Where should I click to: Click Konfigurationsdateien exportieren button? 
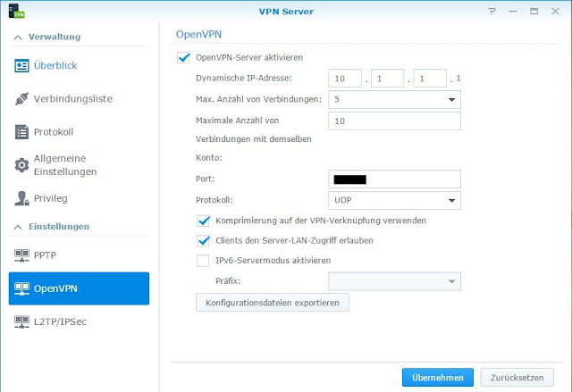[273, 303]
